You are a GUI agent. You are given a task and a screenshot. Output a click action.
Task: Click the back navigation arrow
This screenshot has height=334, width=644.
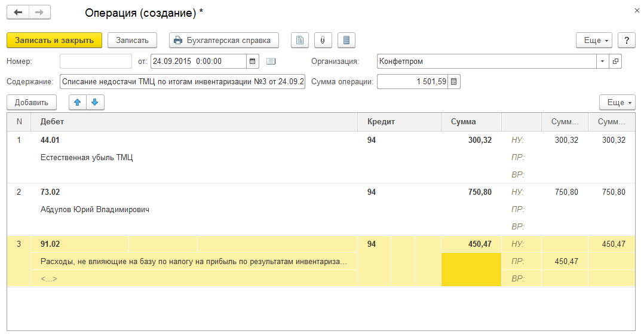point(18,13)
